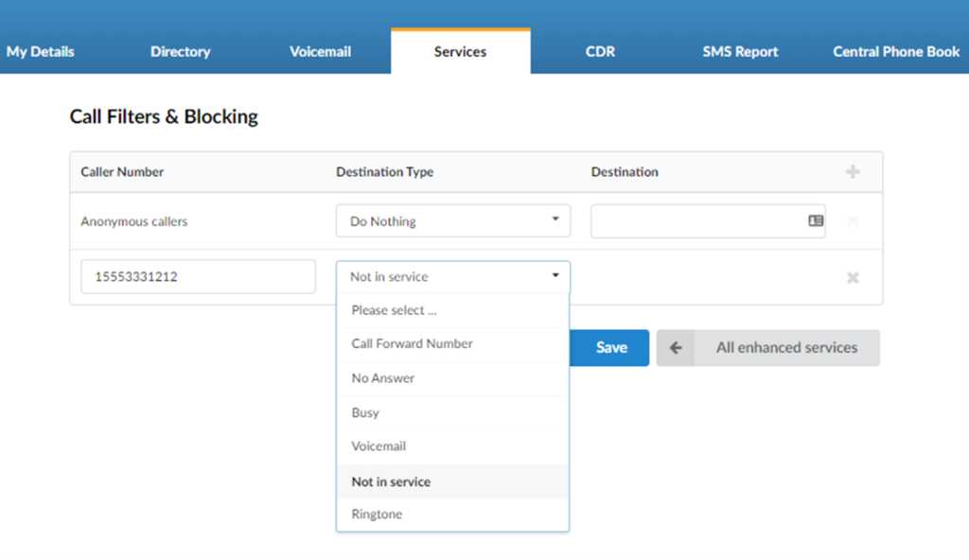Viewport: 969px width, 560px height.
Task: Focus the caller number field 15553331212
Action: pos(199,276)
